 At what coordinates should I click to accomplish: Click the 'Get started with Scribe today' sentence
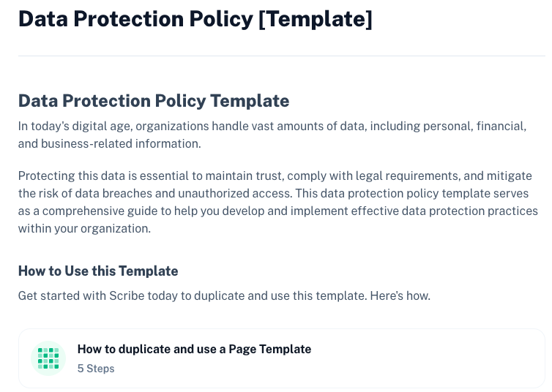[224, 295]
